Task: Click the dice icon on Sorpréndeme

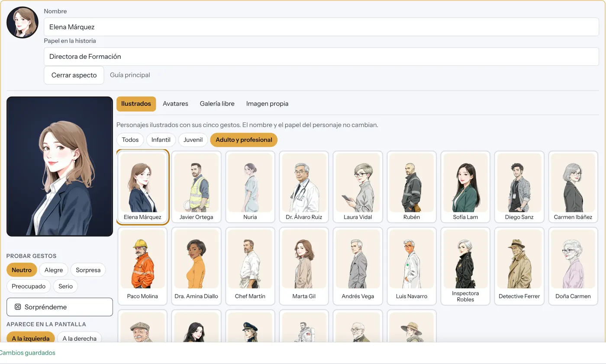Action: click(18, 307)
